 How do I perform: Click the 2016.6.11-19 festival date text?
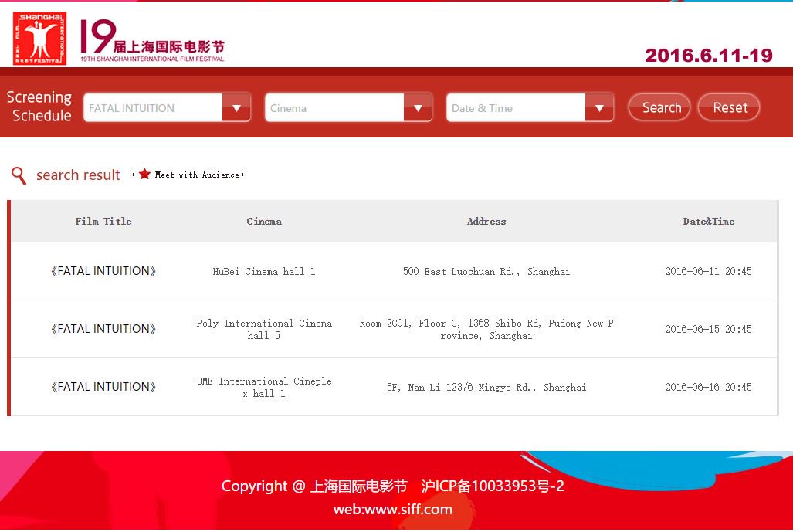click(709, 55)
